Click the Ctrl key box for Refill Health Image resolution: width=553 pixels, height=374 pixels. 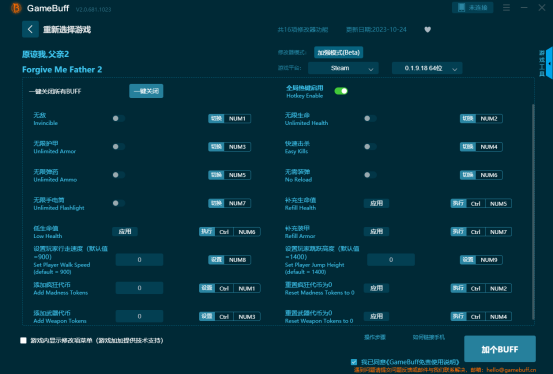475,204
